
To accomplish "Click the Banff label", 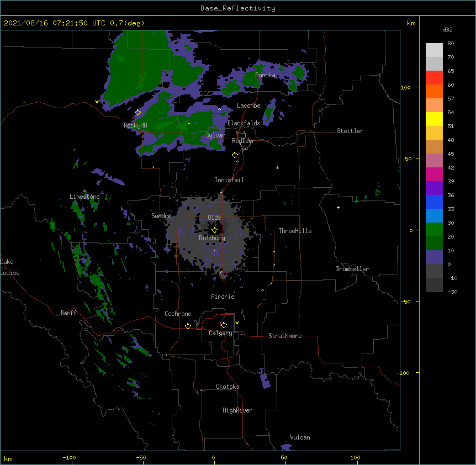I will click(68, 313).
